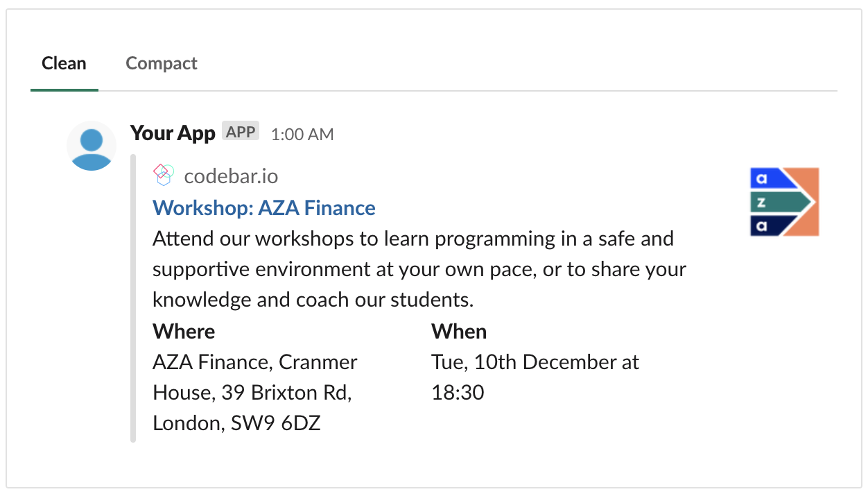Click the workshop description's first line
This screenshot has height=494, width=868.
(x=413, y=239)
